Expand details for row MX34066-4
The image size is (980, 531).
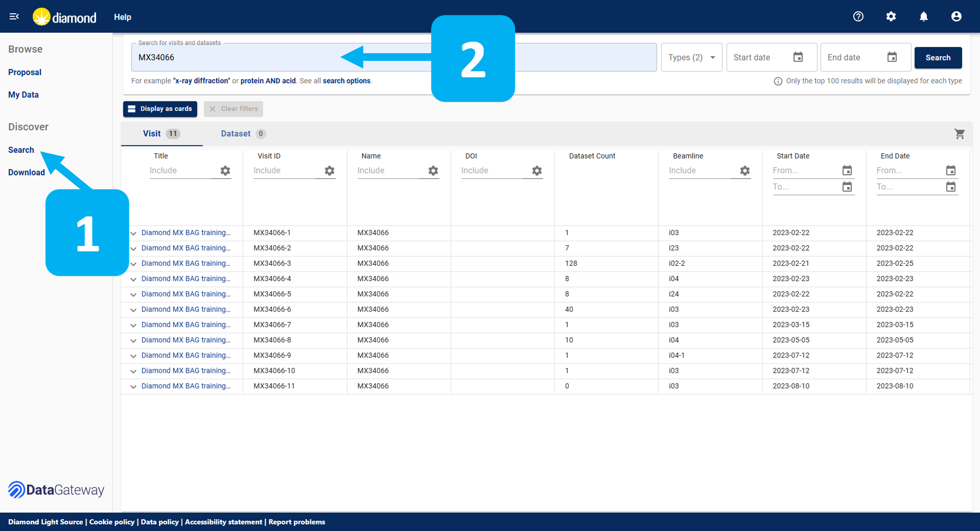pyautogui.click(x=133, y=279)
